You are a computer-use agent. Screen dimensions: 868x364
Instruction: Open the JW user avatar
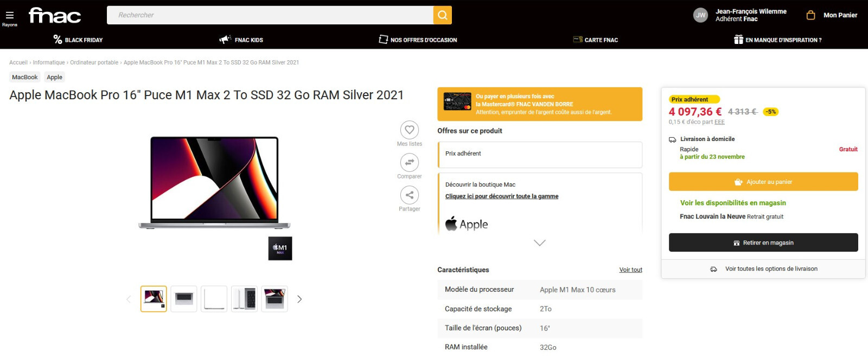click(x=701, y=15)
